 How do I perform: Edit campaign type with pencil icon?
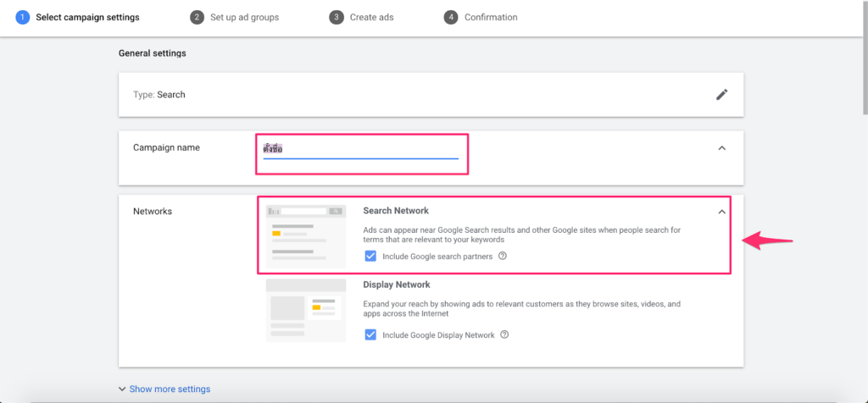click(x=721, y=95)
